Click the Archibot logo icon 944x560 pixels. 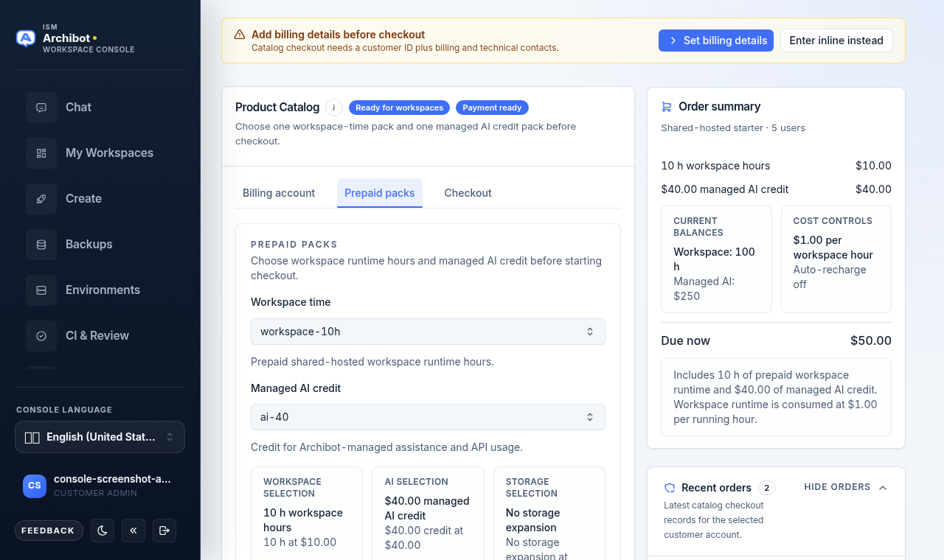[x=26, y=39]
